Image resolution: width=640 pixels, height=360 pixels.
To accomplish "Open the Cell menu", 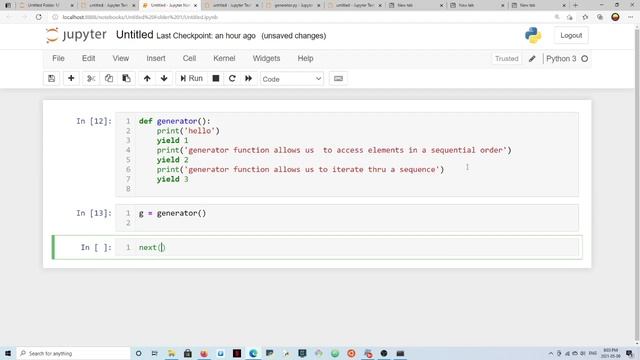I will [189, 58].
